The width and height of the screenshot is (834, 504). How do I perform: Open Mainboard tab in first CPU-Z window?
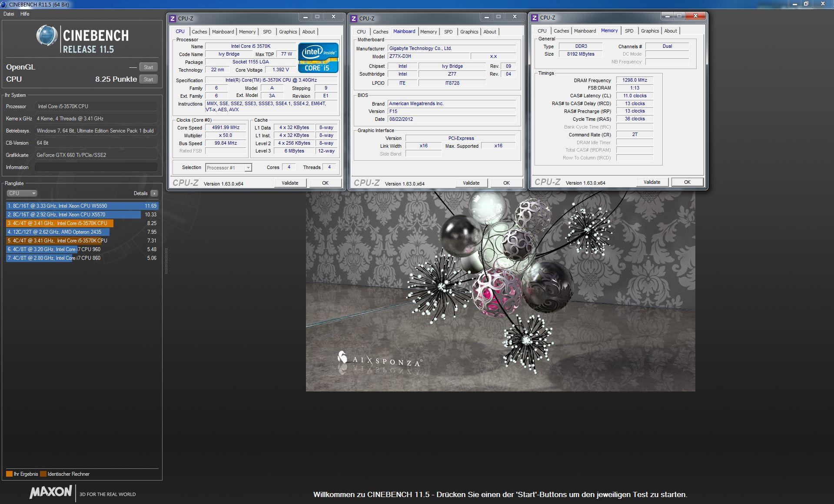(x=223, y=32)
